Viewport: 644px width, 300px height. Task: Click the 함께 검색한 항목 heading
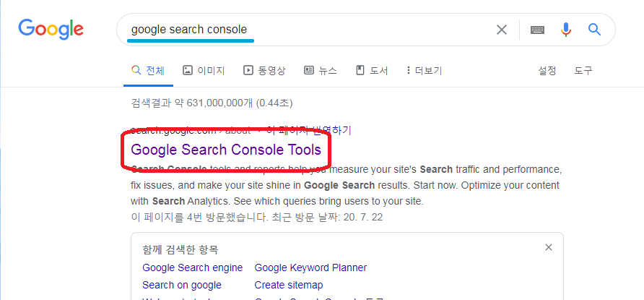(180, 249)
